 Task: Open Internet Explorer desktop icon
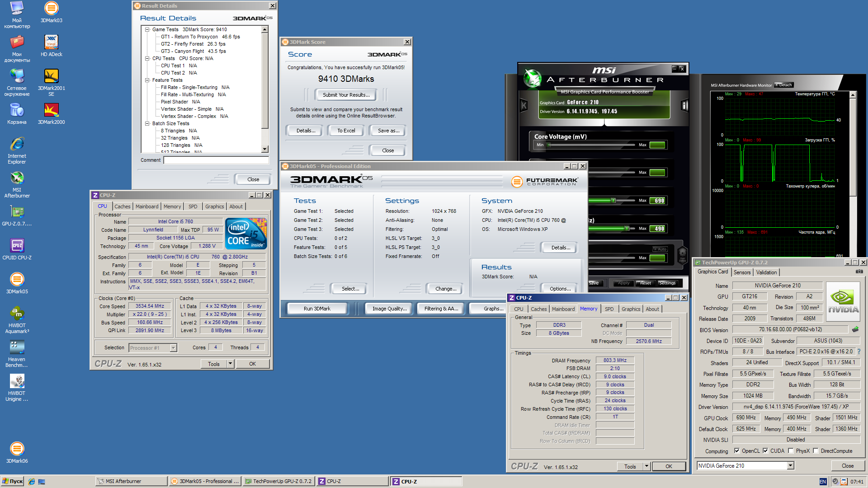17,151
